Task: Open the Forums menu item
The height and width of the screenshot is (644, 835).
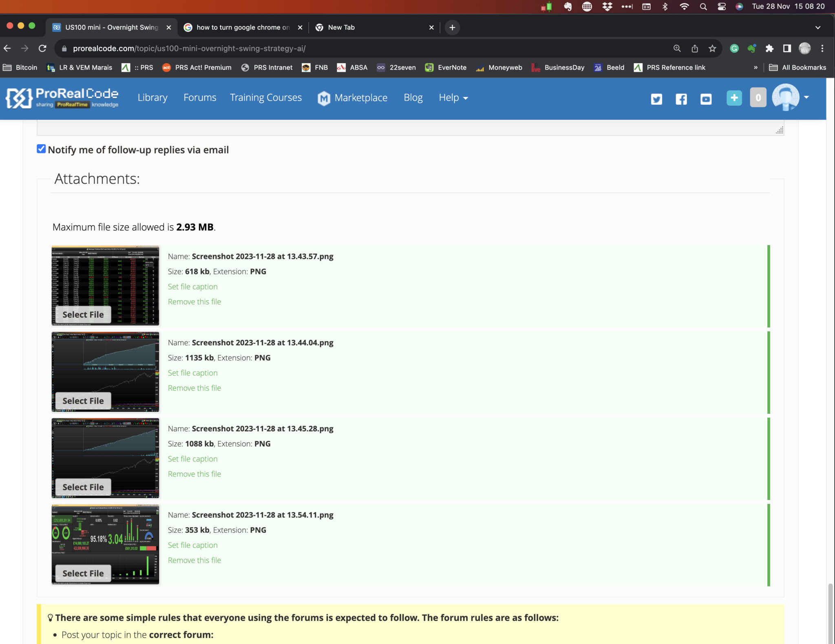Action: point(200,98)
